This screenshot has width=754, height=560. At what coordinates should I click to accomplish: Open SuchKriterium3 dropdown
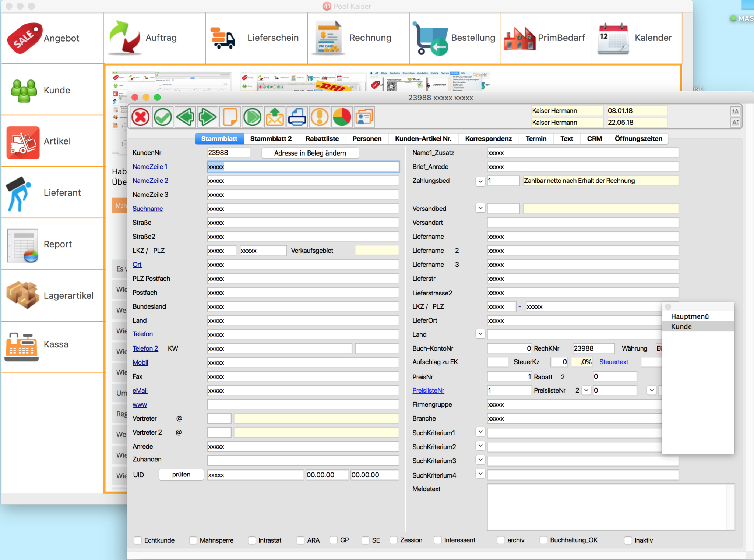(x=480, y=460)
